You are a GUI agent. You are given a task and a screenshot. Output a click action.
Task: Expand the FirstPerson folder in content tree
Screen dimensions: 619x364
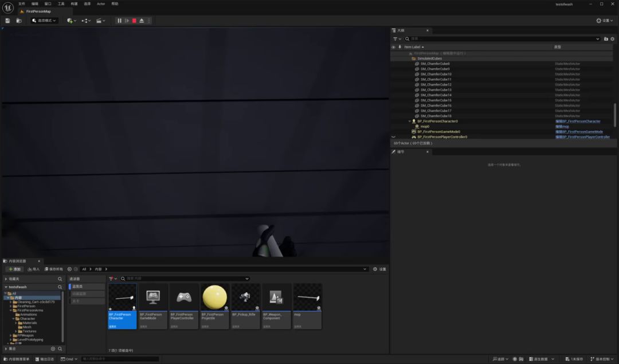(10, 306)
